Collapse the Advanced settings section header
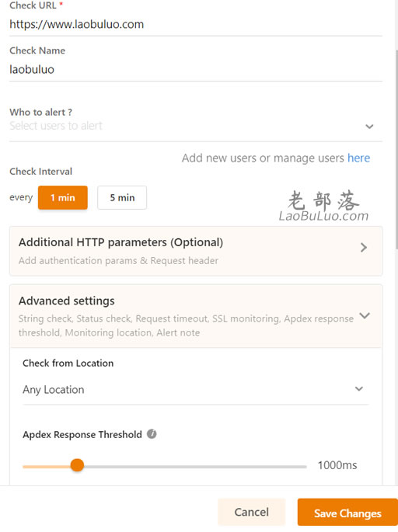This screenshot has height=532, width=398. click(x=196, y=316)
